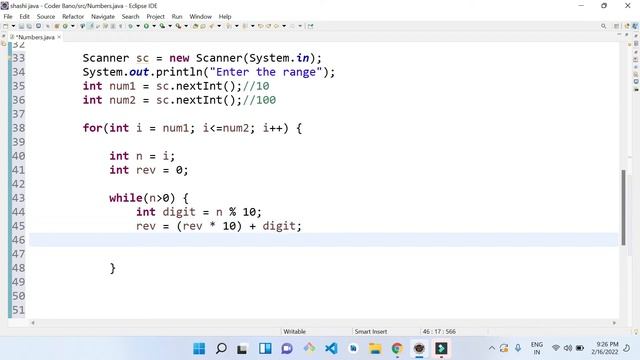Viewport: 640px width, 360px height.
Task: Open the Coverage dropdown arrow
Action: pyautogui.click(x=170, y=26)
